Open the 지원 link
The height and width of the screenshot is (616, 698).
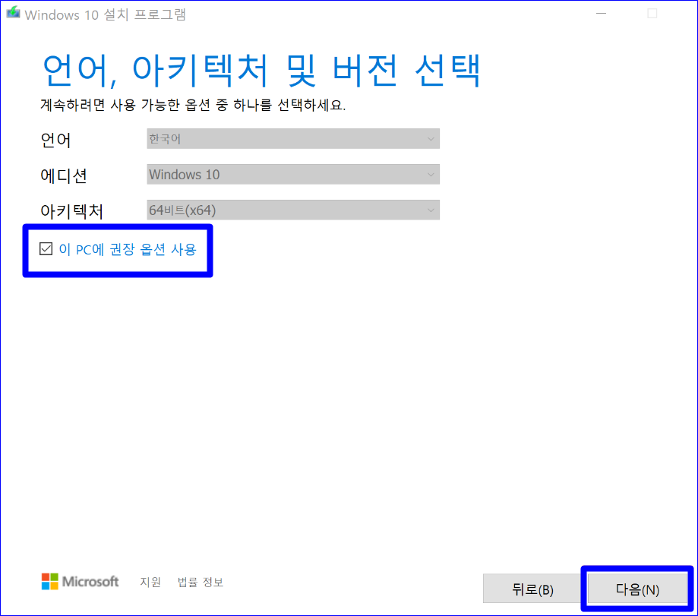pyautogui.click(x=150, y=582)
